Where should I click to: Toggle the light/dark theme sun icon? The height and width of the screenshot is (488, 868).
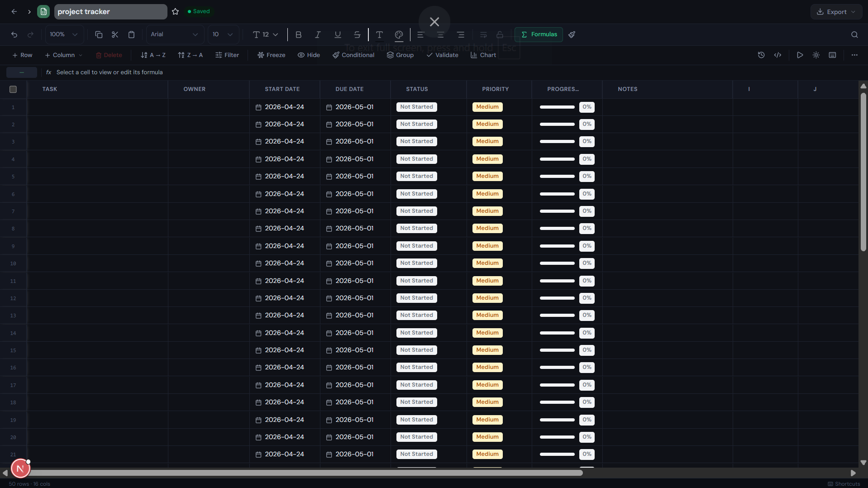816,55
